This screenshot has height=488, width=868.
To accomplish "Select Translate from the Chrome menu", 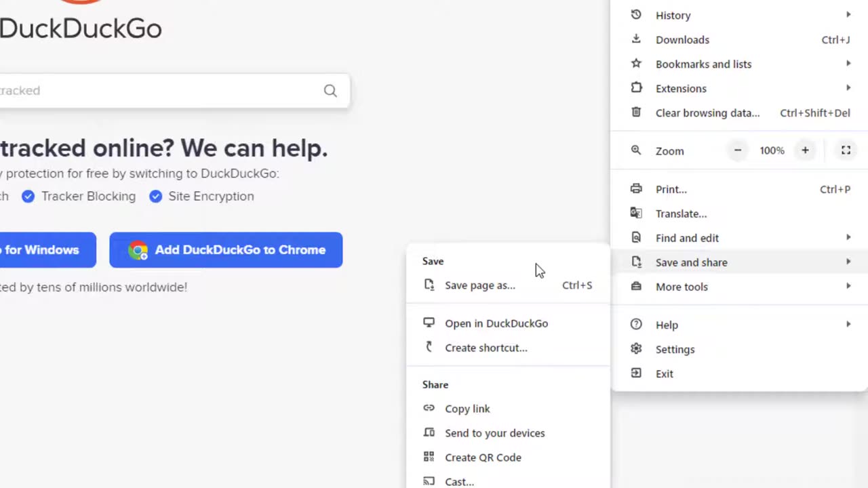I will (739, 213).
